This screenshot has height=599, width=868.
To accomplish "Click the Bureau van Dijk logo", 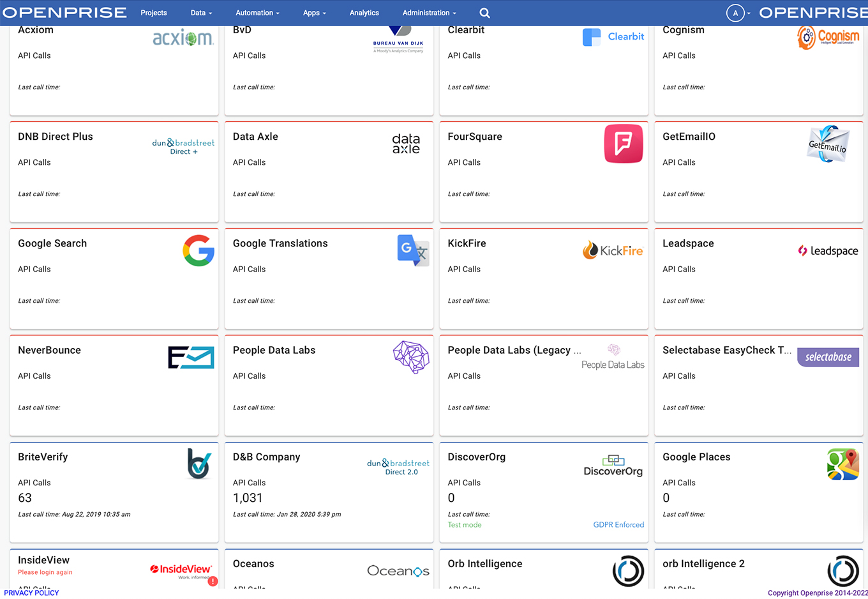I will 398,40.
